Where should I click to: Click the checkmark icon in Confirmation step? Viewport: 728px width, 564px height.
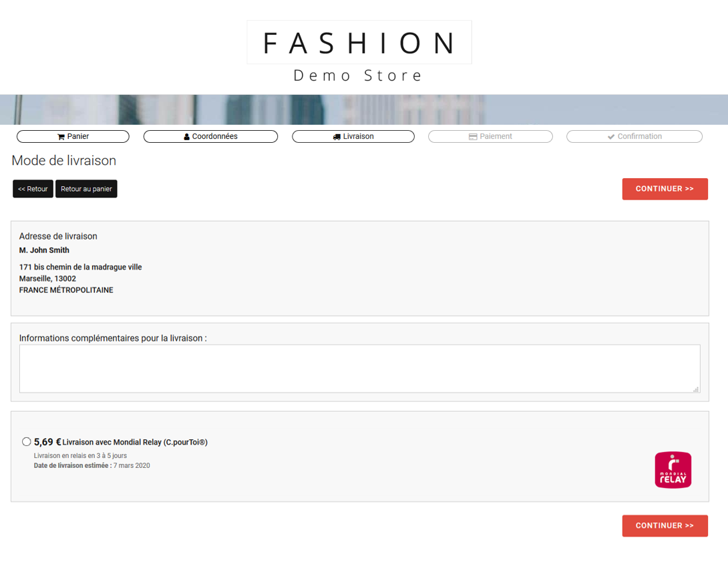click(x=610, y=137)
